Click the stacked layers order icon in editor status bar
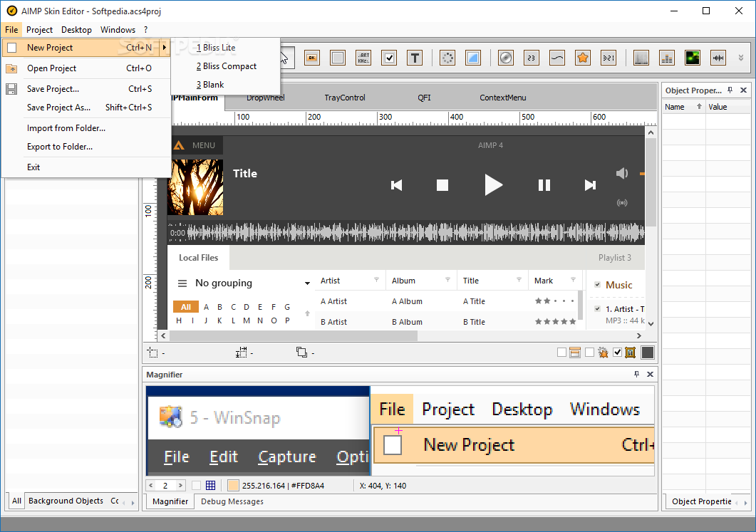 coord(302,353)
